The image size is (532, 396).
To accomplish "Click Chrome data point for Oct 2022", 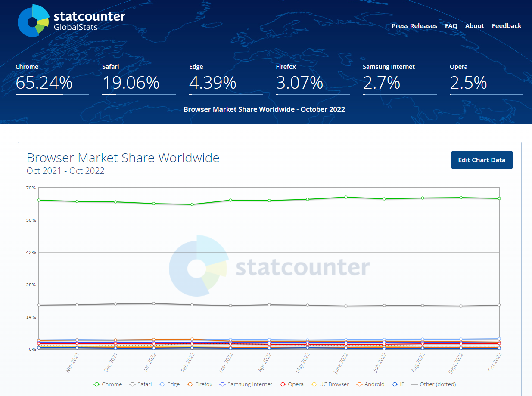I will point(499,198).
